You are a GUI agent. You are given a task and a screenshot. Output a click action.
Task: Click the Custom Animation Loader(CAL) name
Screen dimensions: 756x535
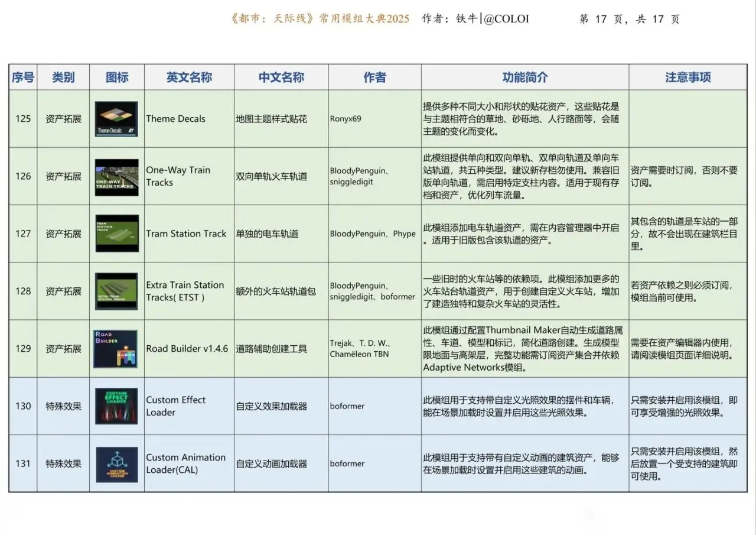pos(185,464)
